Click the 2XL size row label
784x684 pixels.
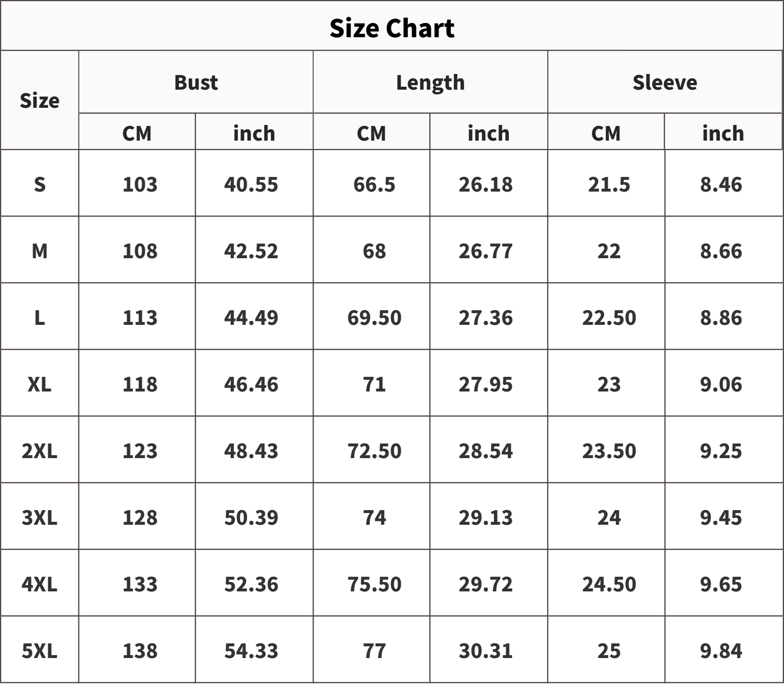(40, 451)
